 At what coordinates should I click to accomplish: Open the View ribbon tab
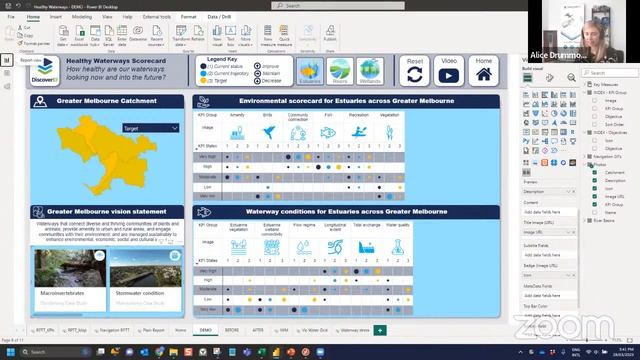107,17
